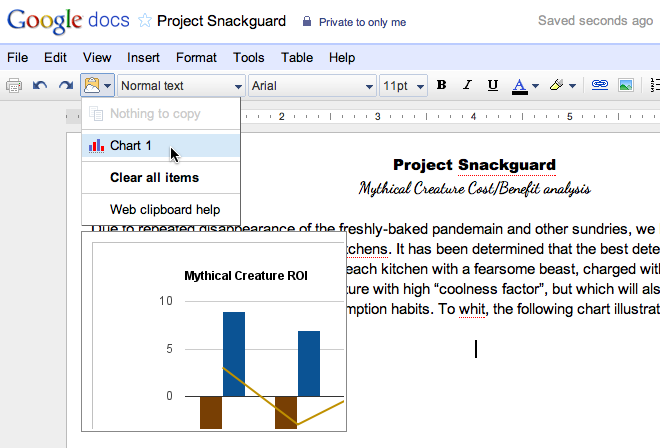
Task: Open the File menu
Action: click(x=18, y=57)
